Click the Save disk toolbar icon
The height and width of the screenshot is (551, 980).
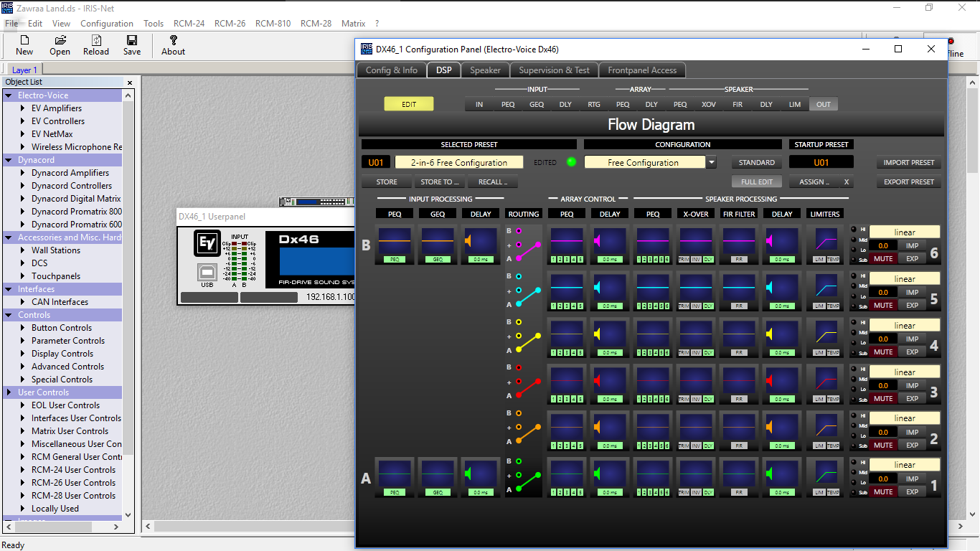132,40
